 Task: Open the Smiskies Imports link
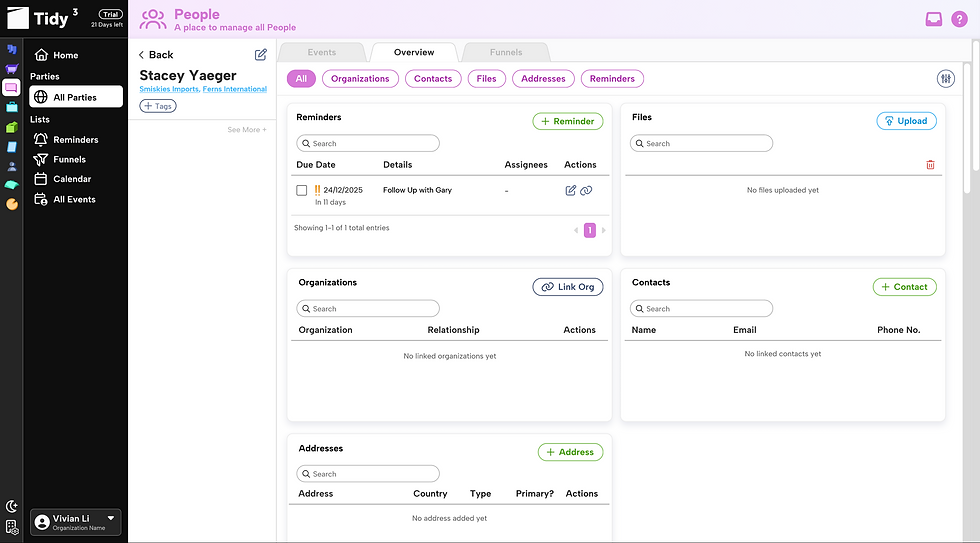tap(169, 89)
